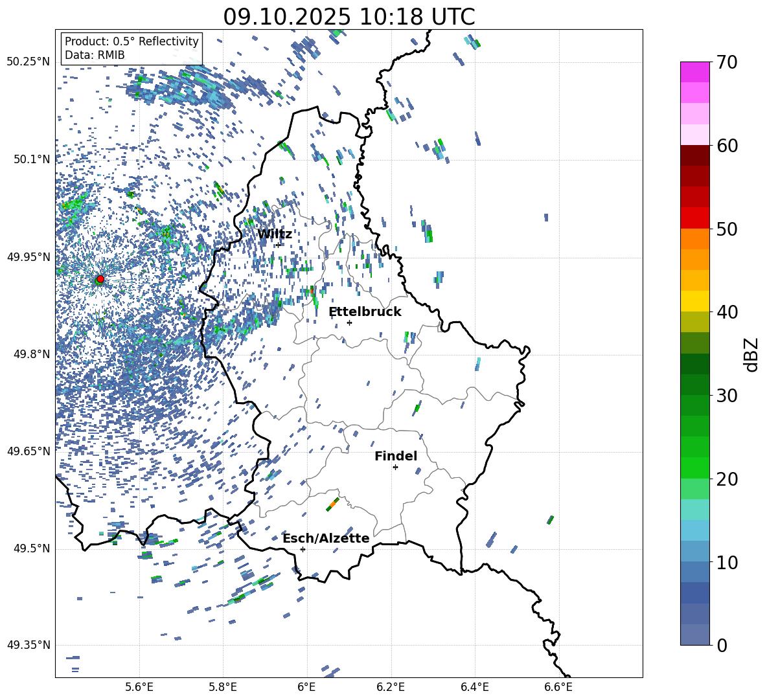Click the colorbar tick label 30

click(727, 396)
